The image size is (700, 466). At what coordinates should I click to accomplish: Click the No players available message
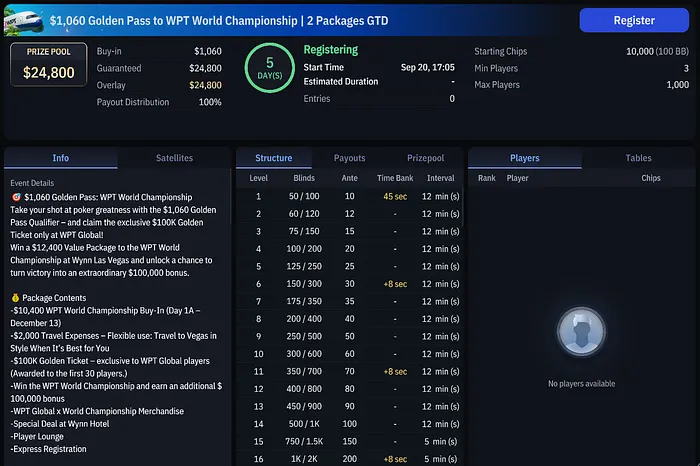pyautogui.click(x=581, y=384)
